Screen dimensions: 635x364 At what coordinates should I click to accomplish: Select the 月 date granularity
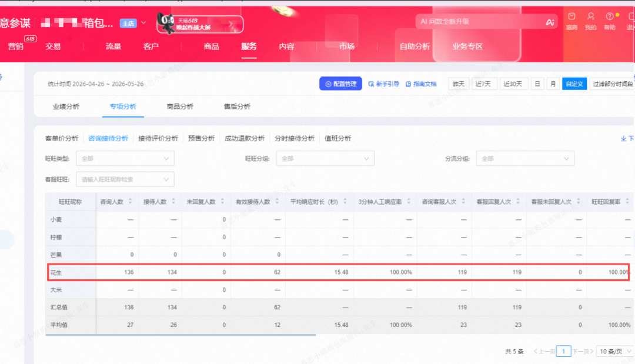pos(553,84)
